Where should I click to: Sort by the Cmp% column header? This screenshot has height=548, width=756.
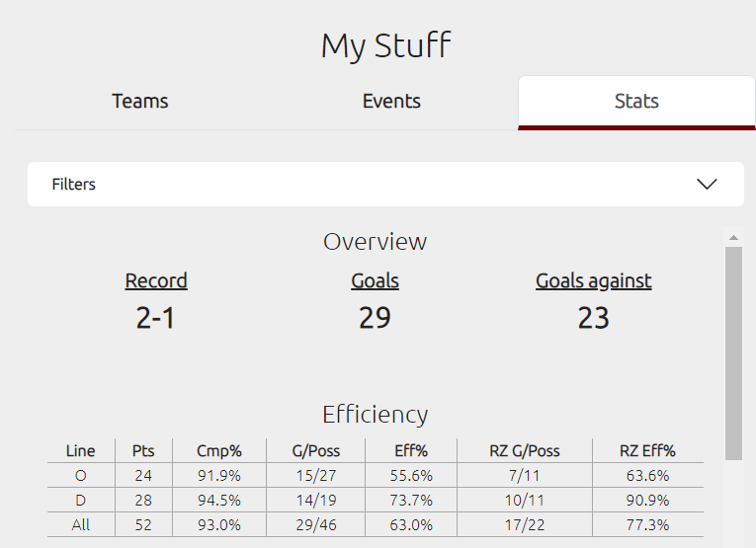[x=218, y=450]
